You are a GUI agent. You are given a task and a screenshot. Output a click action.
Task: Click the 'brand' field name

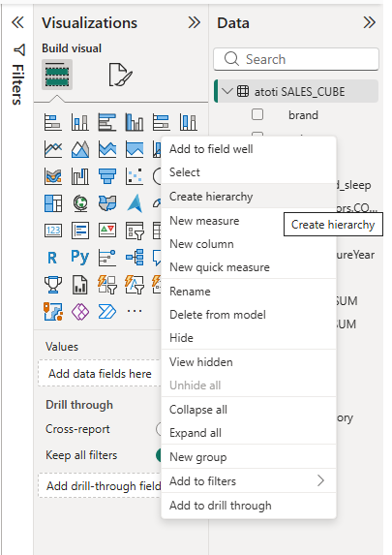303,115
